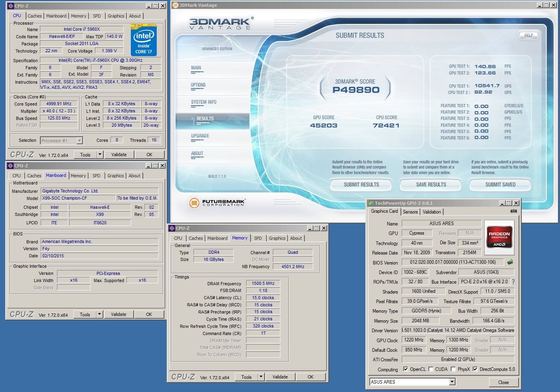
Task: Click the ATI CrossFire Enabled (2 GPUs) field
Action: click(458, 359)
